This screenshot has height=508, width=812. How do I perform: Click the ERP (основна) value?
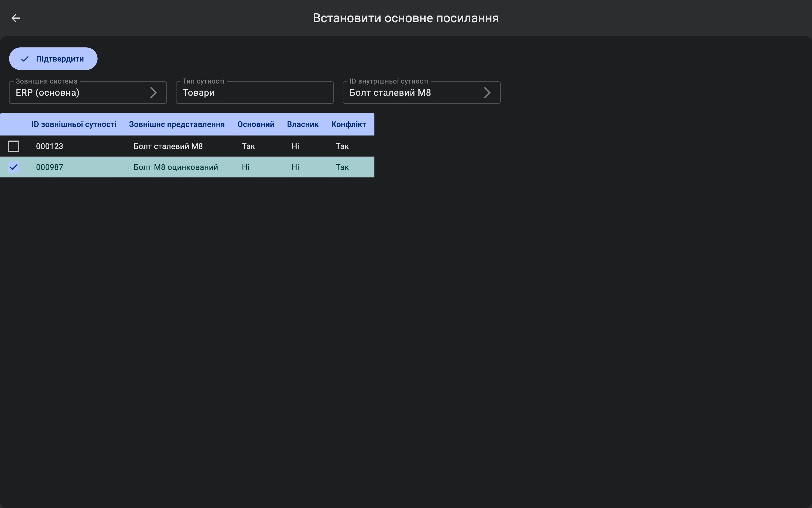point(48,93)
